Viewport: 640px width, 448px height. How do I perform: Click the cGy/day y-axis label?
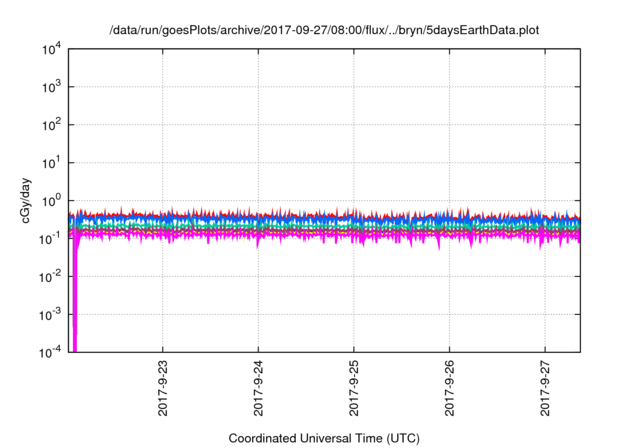point(26,200)
